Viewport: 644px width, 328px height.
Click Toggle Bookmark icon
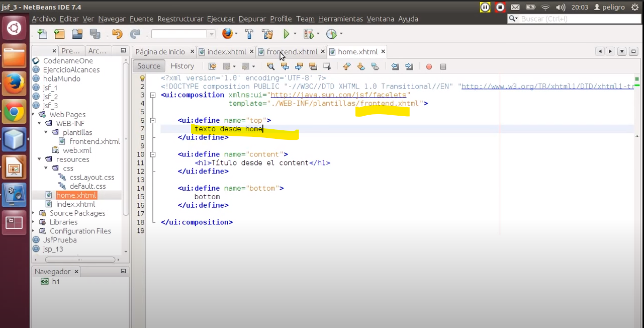click(375, 66)
